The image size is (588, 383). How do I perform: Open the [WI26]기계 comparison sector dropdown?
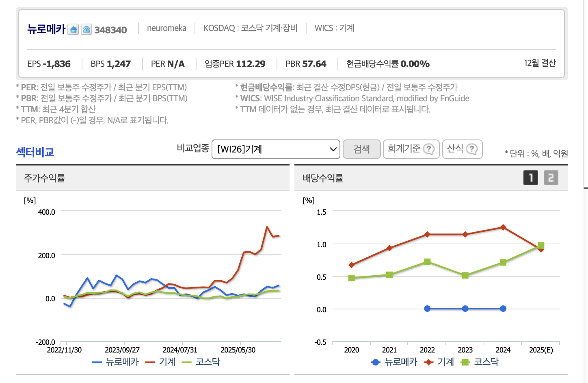click(x=276, y=149)
